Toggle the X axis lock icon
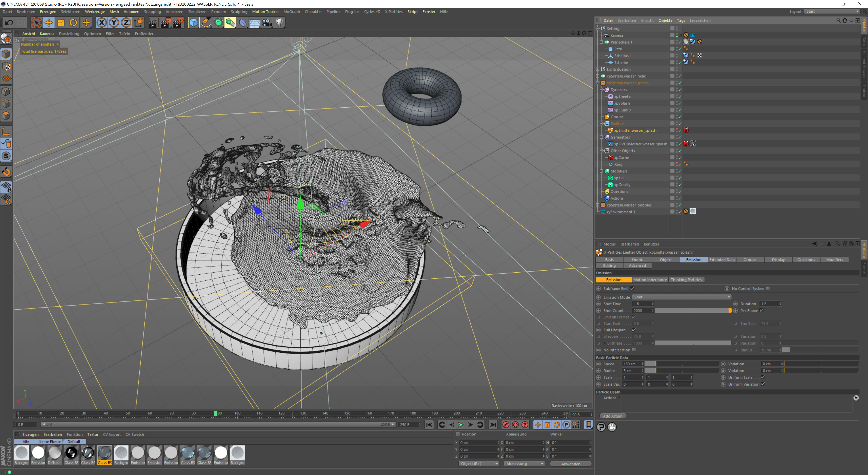 tap(101, 23)
